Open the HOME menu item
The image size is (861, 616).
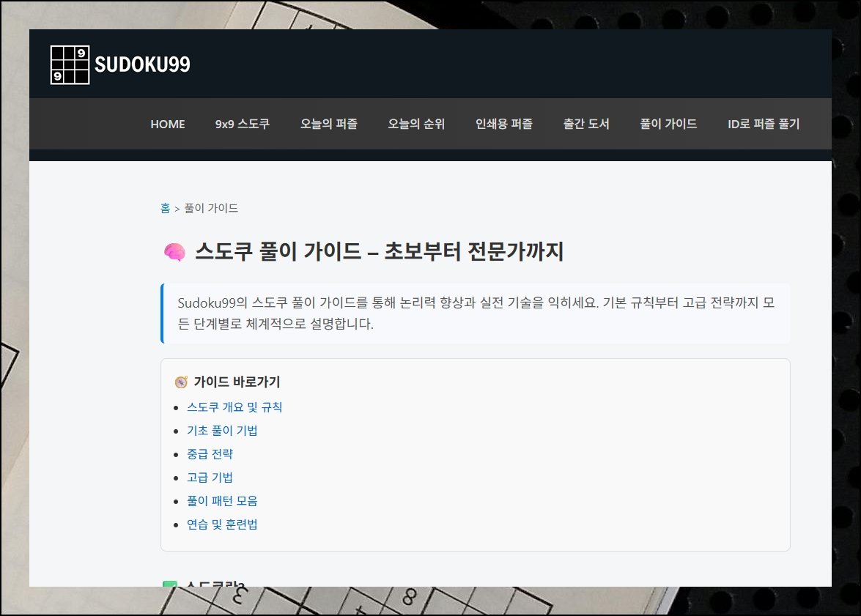tap(168, 124)
